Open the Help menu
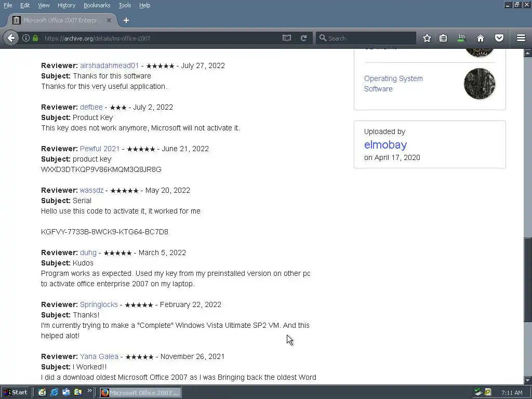 click(x=145, y=5)
